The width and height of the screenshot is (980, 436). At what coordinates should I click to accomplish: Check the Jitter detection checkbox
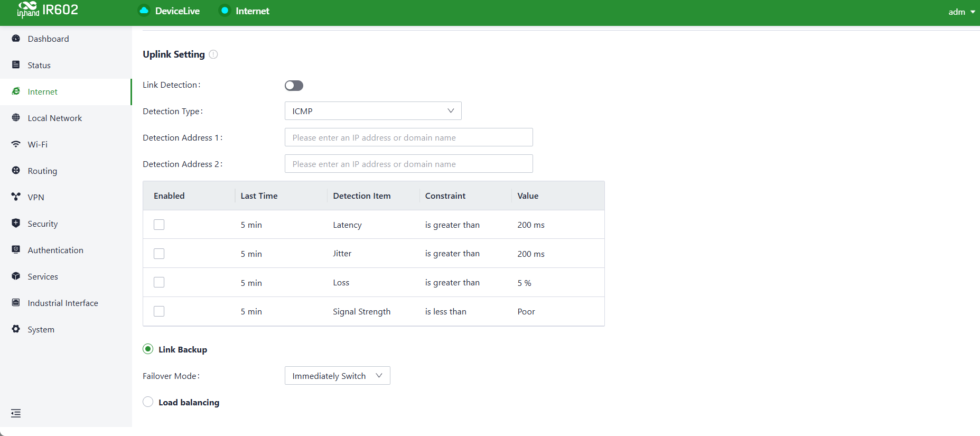click(159, 254)
